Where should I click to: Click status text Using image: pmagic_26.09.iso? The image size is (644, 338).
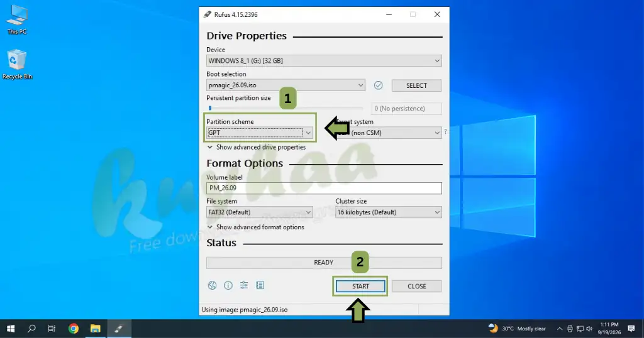pos(245,310)
